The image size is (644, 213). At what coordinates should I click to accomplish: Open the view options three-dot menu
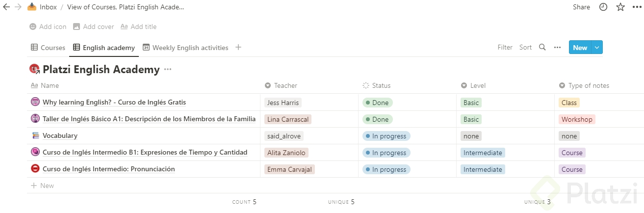coord(557,48)
